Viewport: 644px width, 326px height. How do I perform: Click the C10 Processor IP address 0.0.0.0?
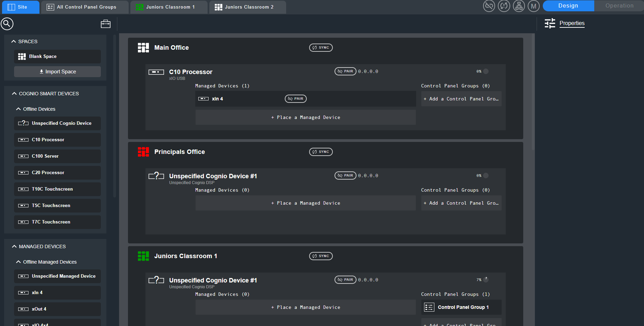[368, 71]
